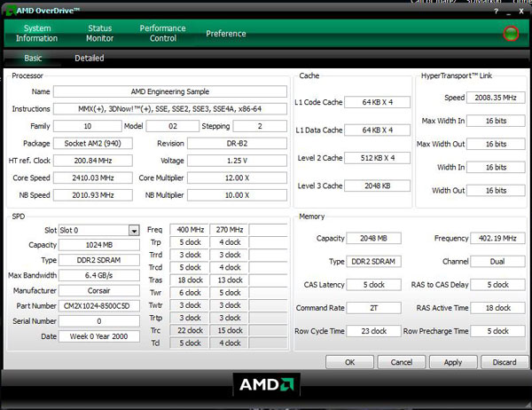
Task: Expand the SPD Slot dropdown arrow
Action: pyautogui.click(x=134, y=231)
